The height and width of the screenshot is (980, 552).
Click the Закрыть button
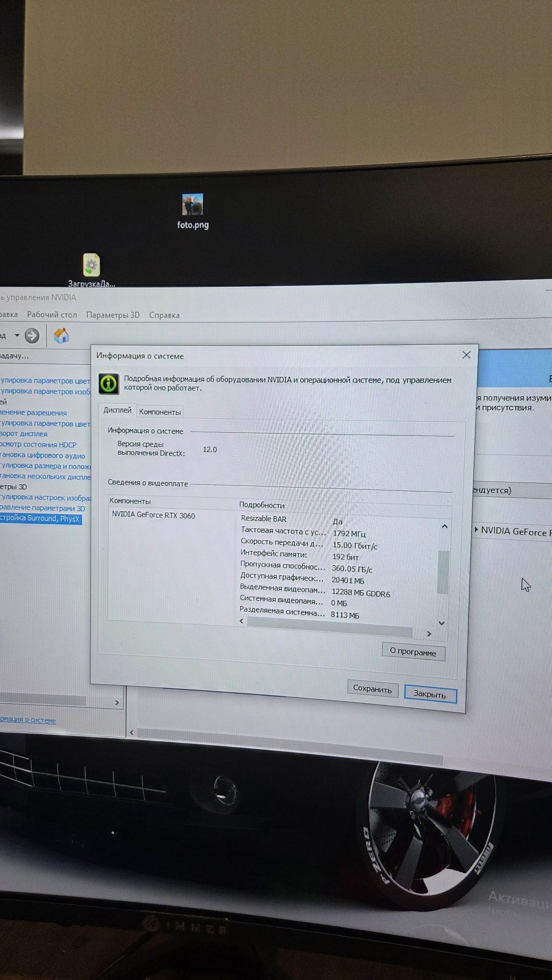click(430, 694)
